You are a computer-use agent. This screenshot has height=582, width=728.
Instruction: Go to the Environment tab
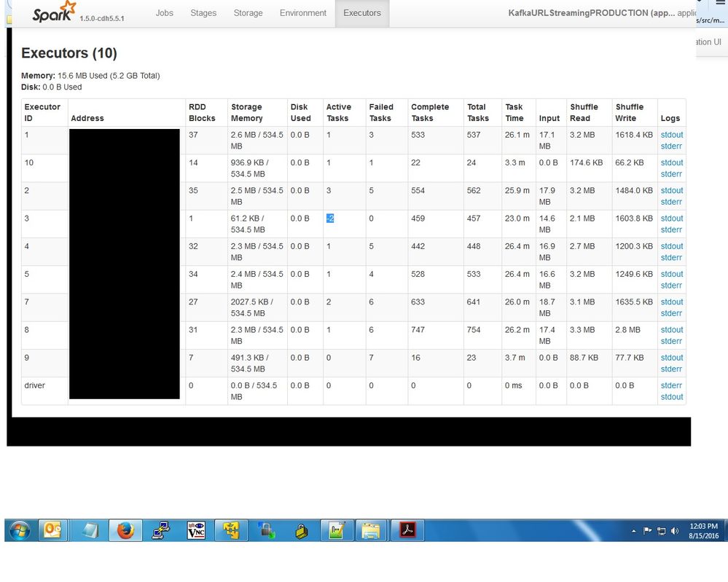pos(302,13)
